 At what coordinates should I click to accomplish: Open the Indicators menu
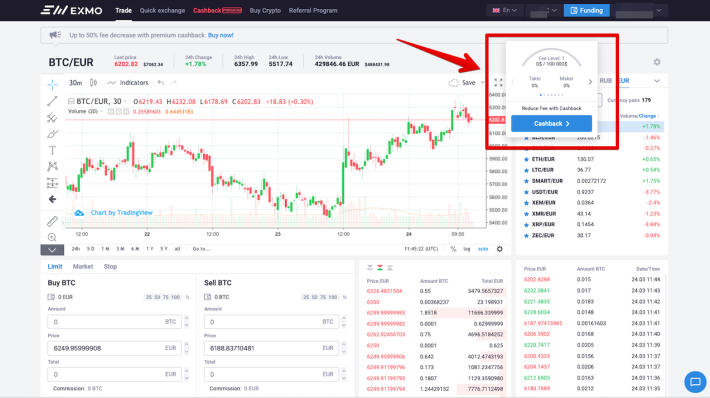(128, 82)
